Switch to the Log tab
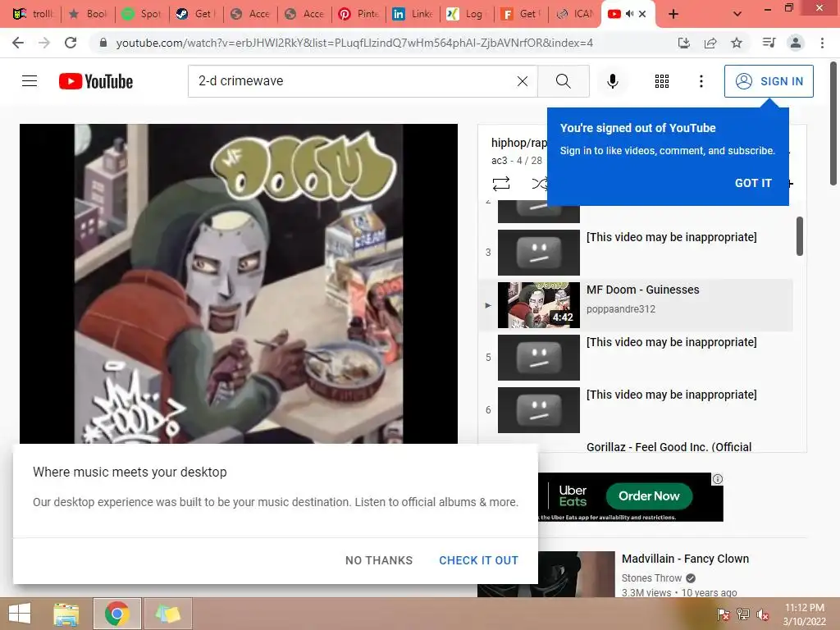 point(466,14)
